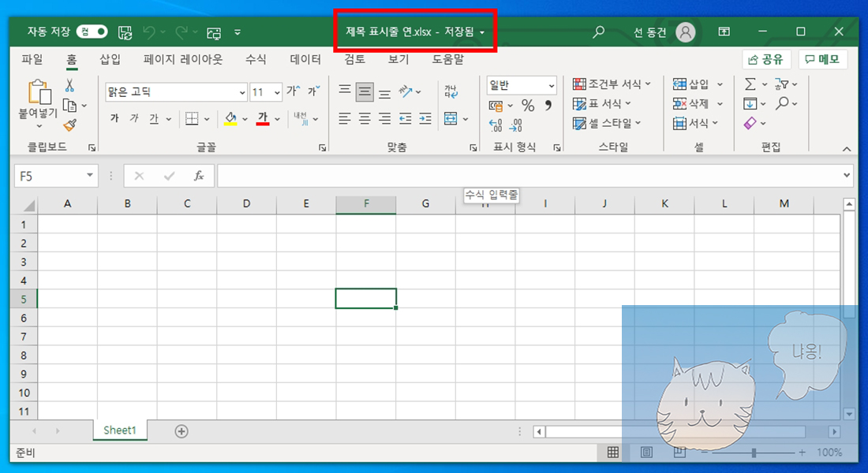Toggle Bold formatting (가)

[x=114, y=118]
